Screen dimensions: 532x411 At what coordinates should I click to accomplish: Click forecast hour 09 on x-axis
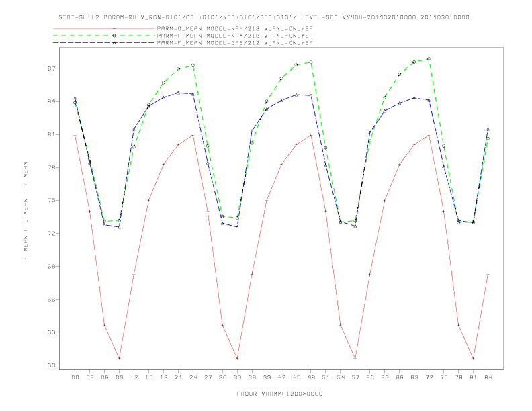pyautogui.click(x=120, y=377)
